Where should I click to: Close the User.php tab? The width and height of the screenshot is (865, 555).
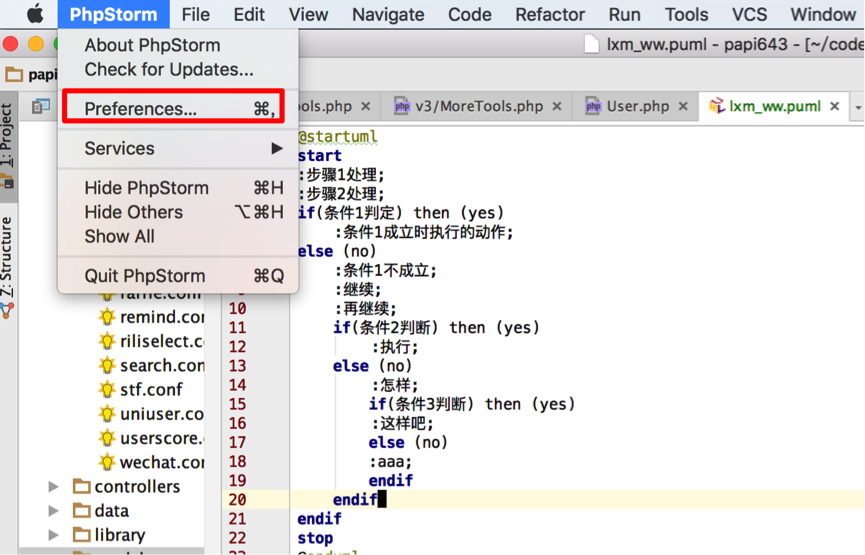683,106
